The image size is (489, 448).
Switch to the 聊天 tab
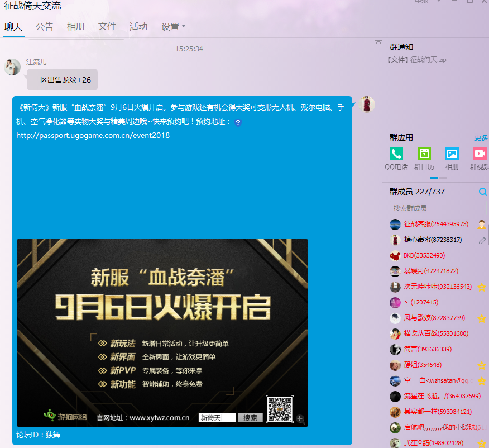13,27
